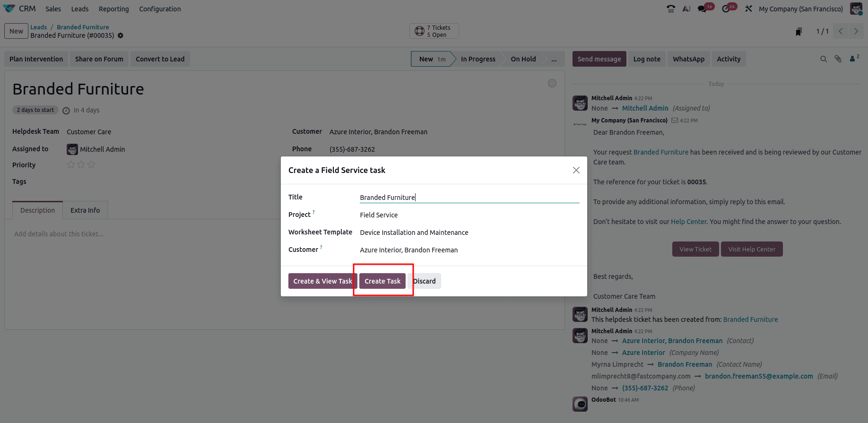The image size is (868, 423).
Task: Open the Customer dropdown in the dialog
Action: 469,250
